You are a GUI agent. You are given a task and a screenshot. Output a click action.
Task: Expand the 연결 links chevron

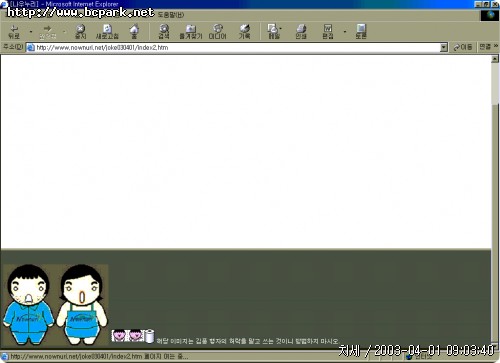click(x=496, y=46)
